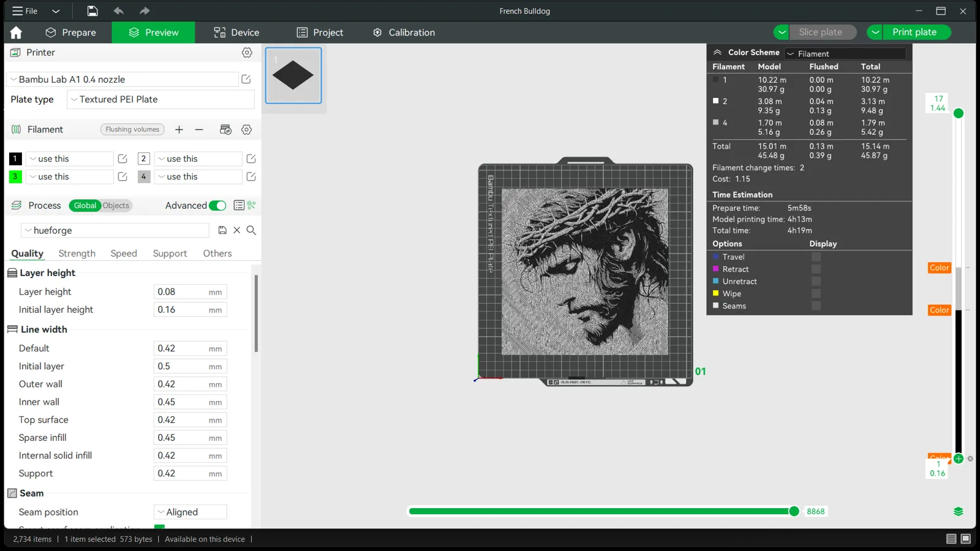
Task: Add a filament with plus icon
Action: click(x=179, y=129)
